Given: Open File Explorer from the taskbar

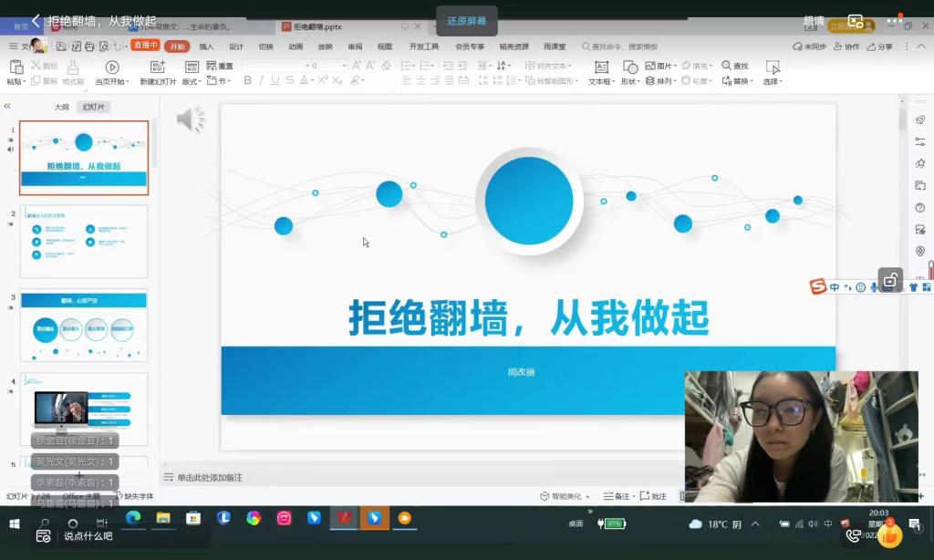Looking at the screenshot, I should click(x=163, y=518).
